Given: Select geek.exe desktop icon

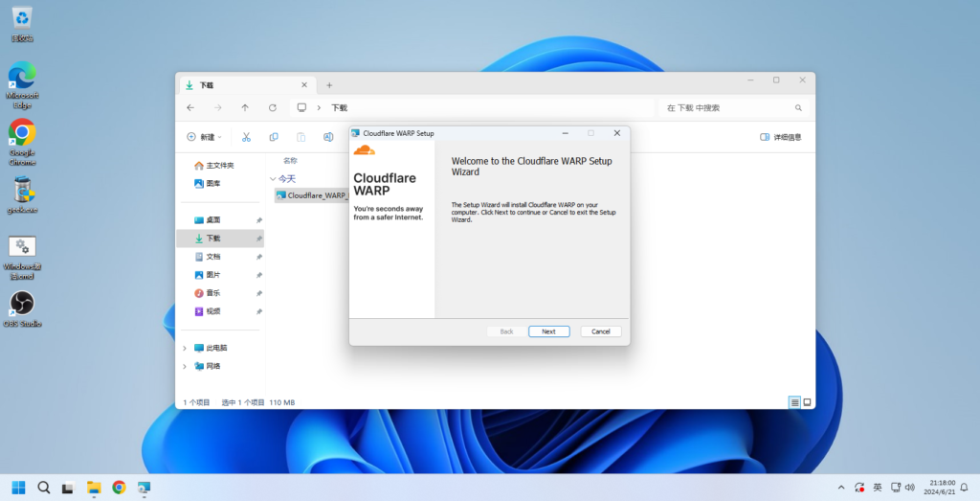Looking at the screenshot, I should [22, 194].
